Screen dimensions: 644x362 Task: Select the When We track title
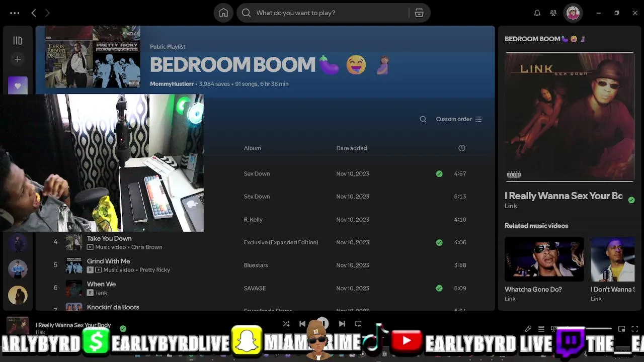[101, 284]
